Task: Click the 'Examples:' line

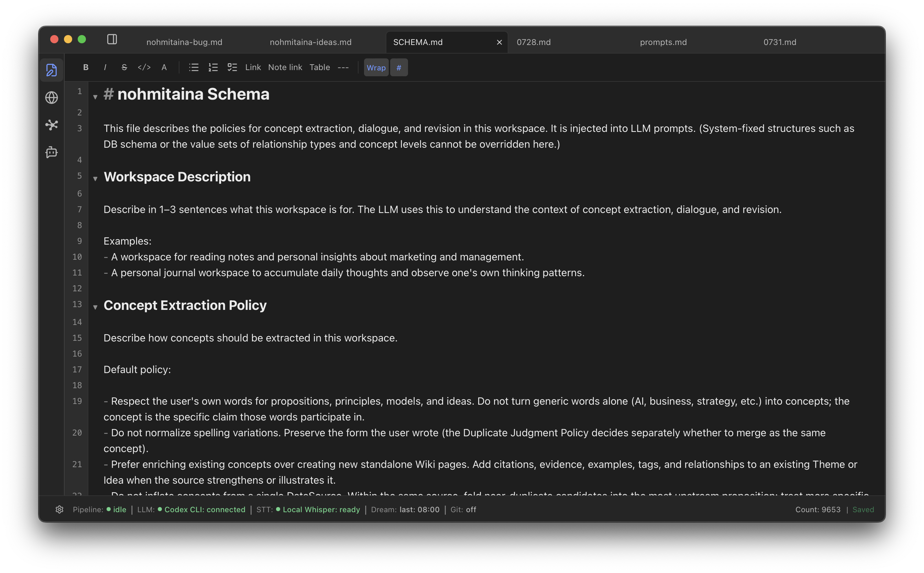Action: click(x=128, y=241)
